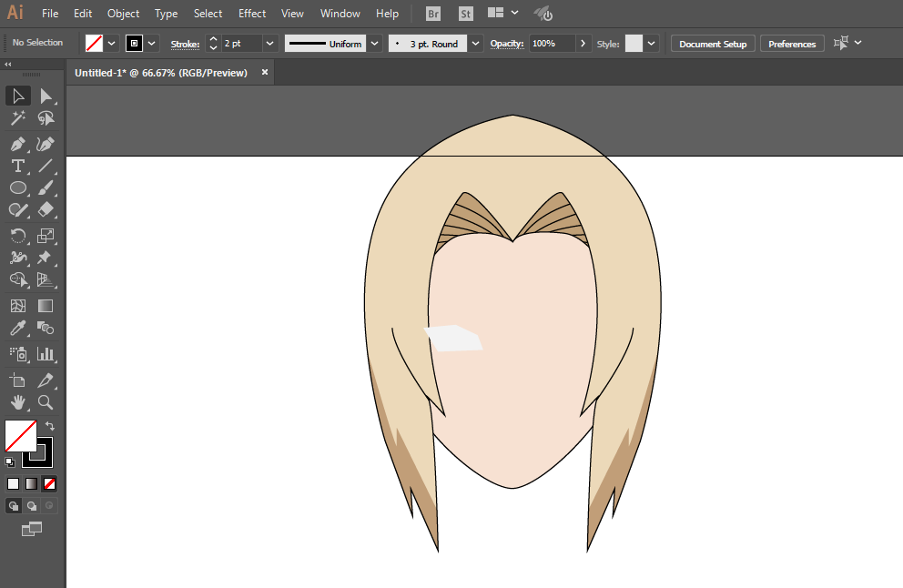The image size is (903, 588).
Task: Open the File menu
Action: pos(50,14)
